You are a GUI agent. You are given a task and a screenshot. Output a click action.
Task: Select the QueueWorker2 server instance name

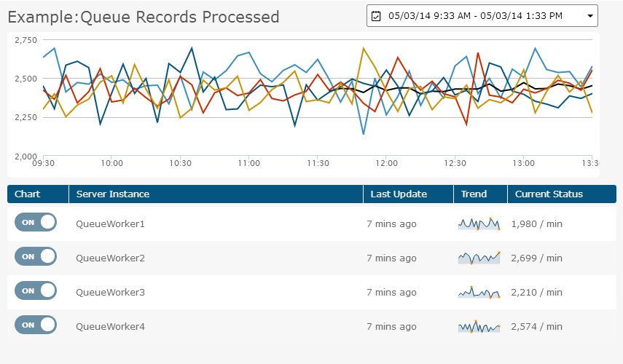tap(111, 258)
